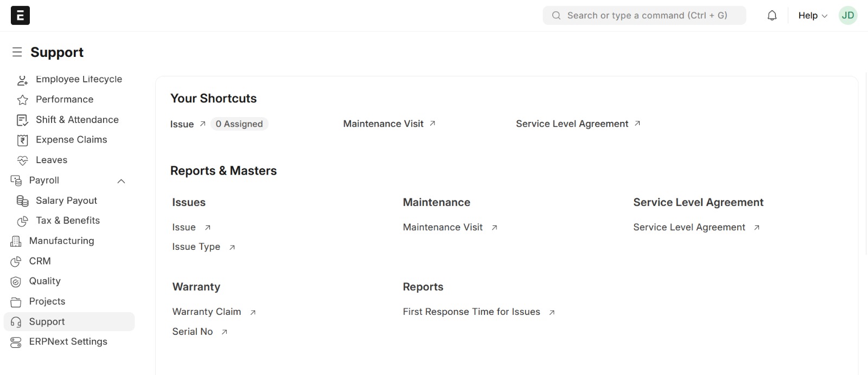Collapse the Payroll section chevron
The height and width of the screenshot is (375, 868).
click(x=122, y=181)
